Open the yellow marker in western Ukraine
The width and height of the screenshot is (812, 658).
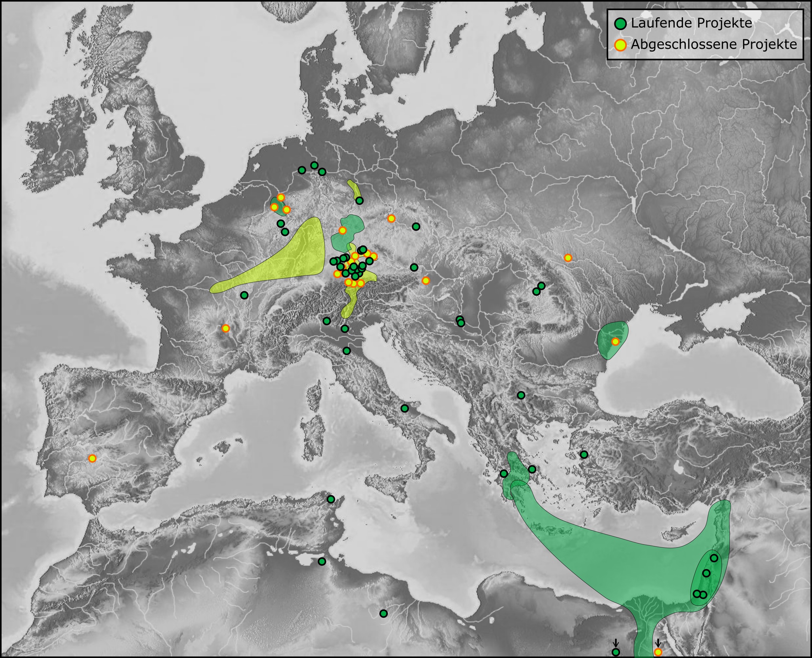(x=567, y=258)
